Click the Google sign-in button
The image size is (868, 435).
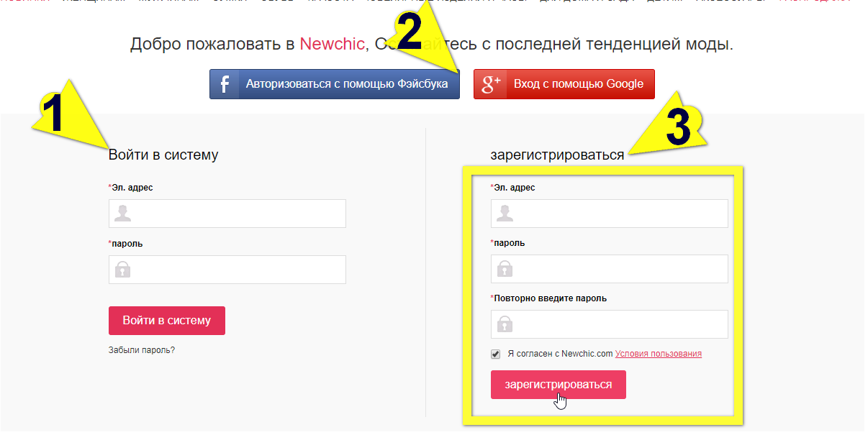[564, 84]
